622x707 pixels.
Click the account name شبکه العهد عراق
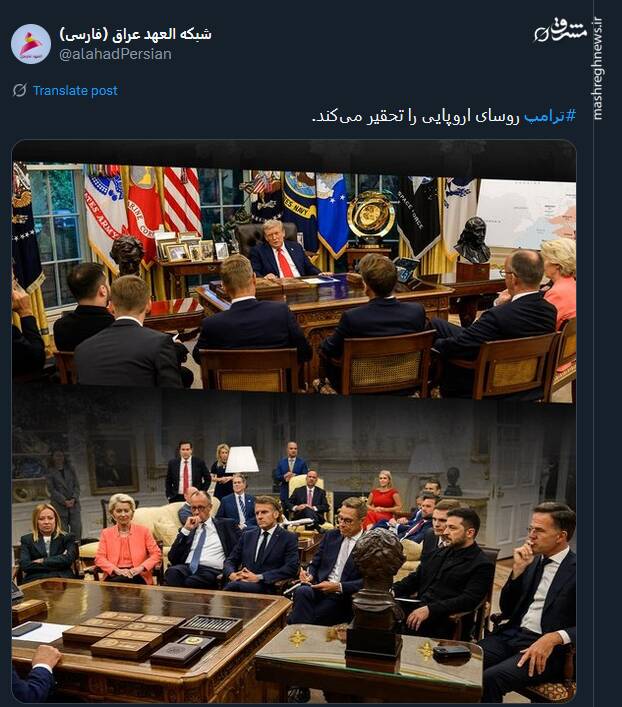135,34
